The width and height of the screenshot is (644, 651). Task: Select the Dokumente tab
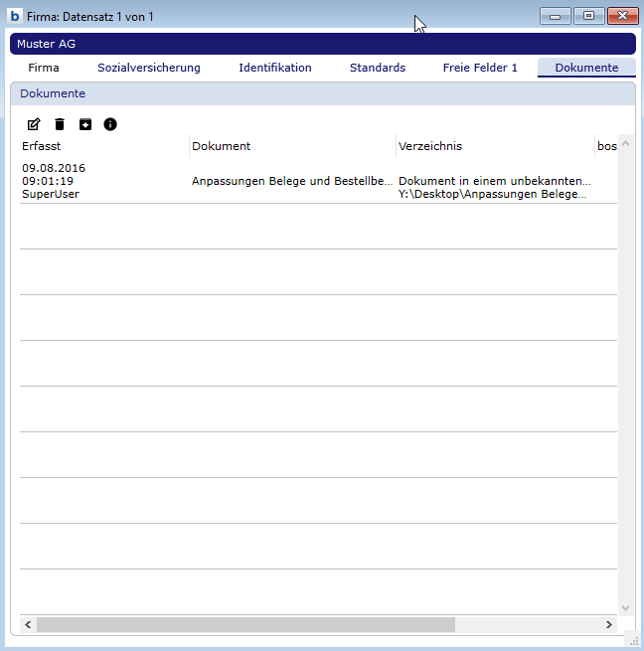coord(586,68)
